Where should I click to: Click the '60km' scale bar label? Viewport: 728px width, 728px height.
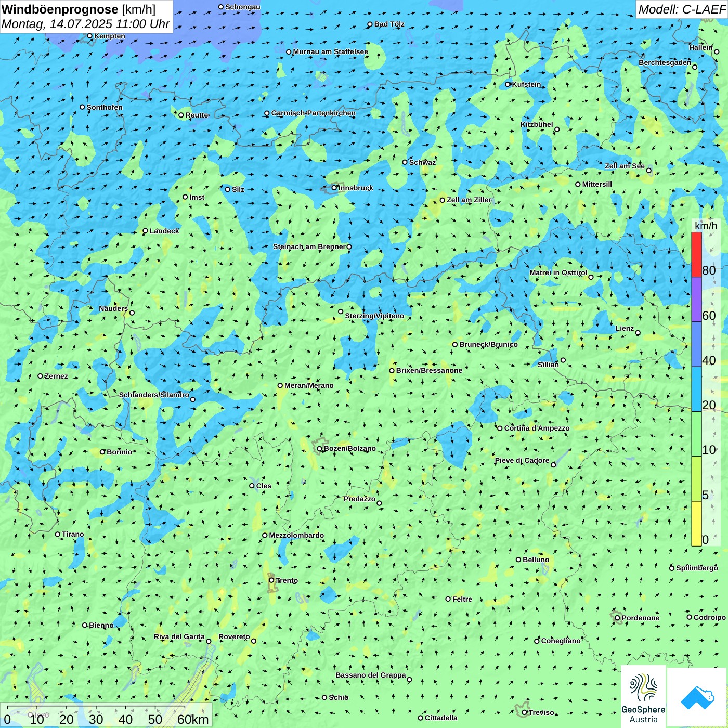point(193,719)
